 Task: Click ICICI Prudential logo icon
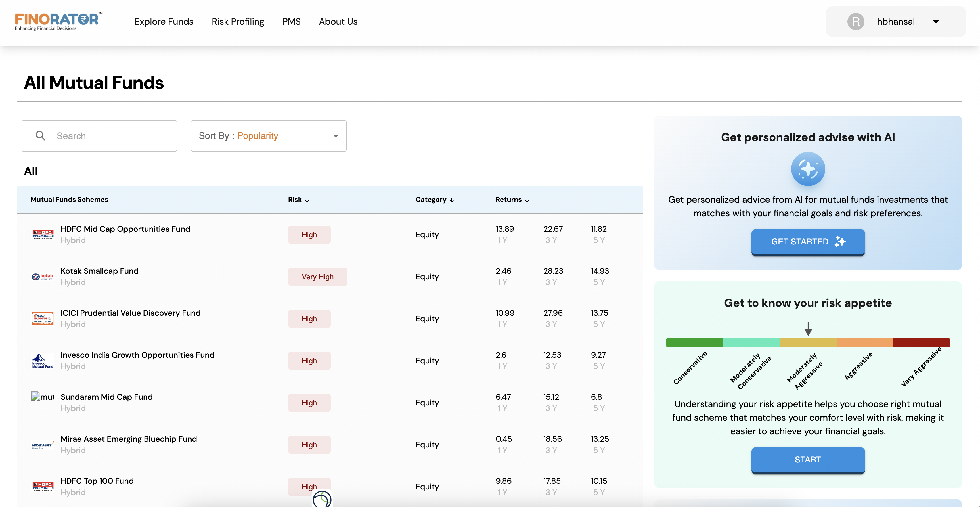(x=43, y=319)
